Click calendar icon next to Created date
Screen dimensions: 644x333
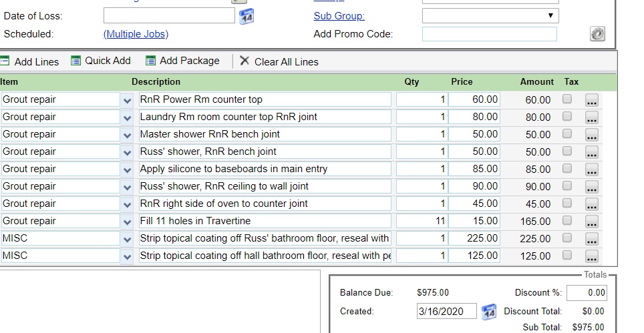click(489, 311)
